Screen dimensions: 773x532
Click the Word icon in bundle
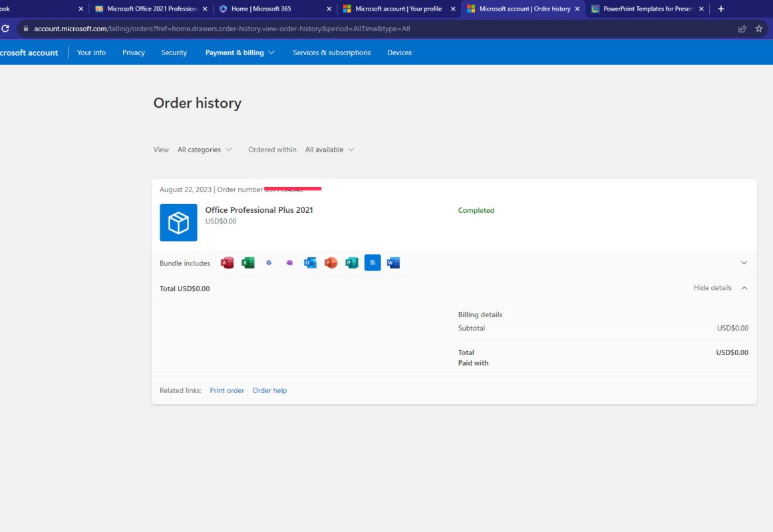tap(393, 263)
